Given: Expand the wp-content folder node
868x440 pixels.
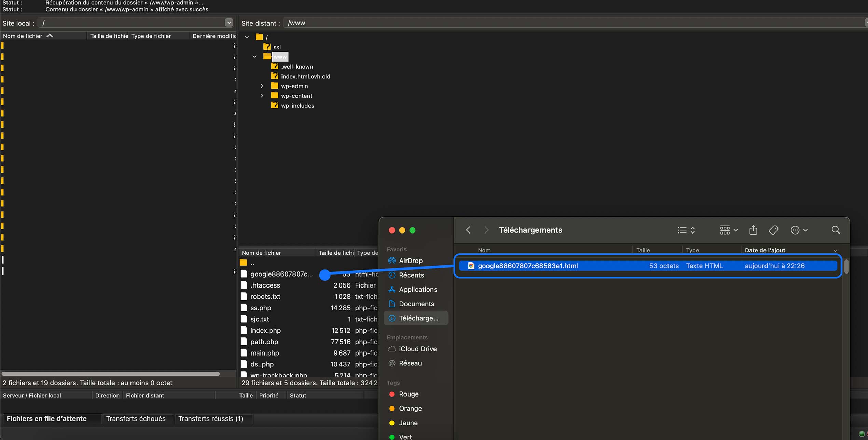Looking at the screenshot, I should click(262, 96).
